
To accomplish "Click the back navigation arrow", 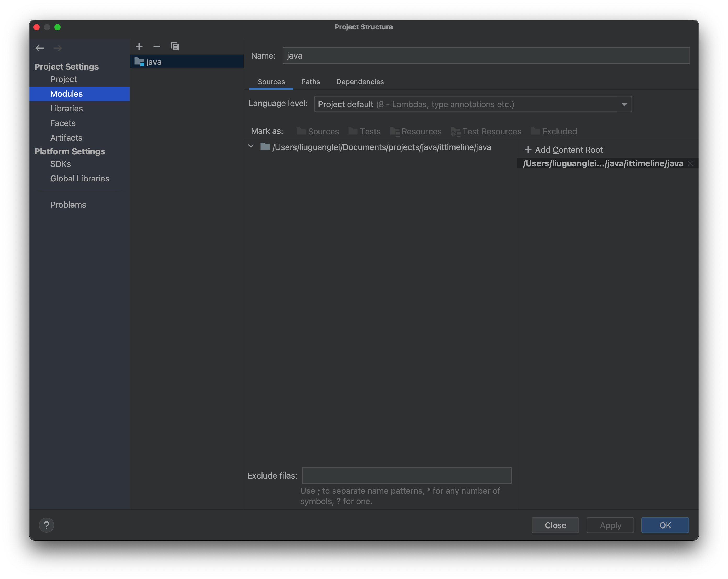I will click(x=39, y=48).
